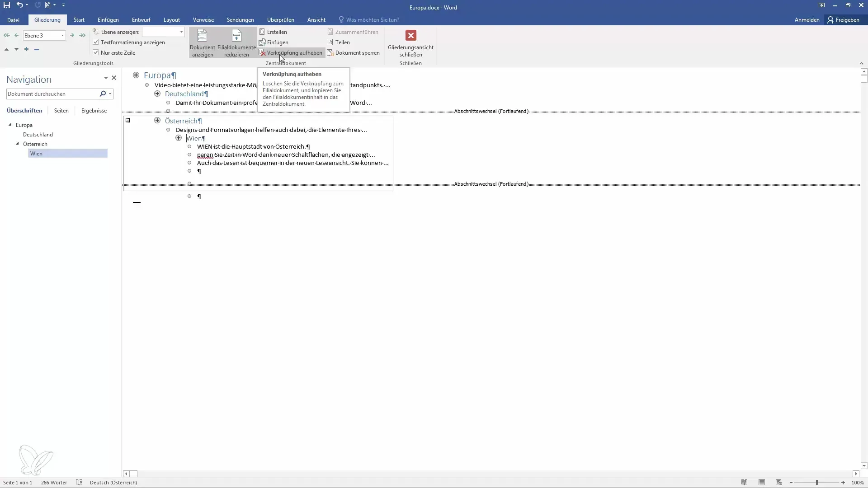The height and width of the screenshot is (488, 868).
Task: Click the search magnifier in the Navigation pane
Action: click(103, 94)
